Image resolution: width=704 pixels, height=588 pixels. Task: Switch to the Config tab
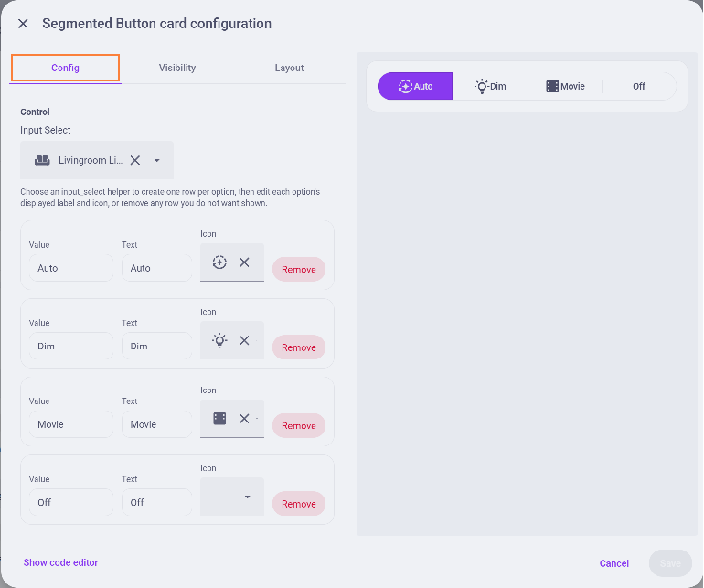pos(65,68)
